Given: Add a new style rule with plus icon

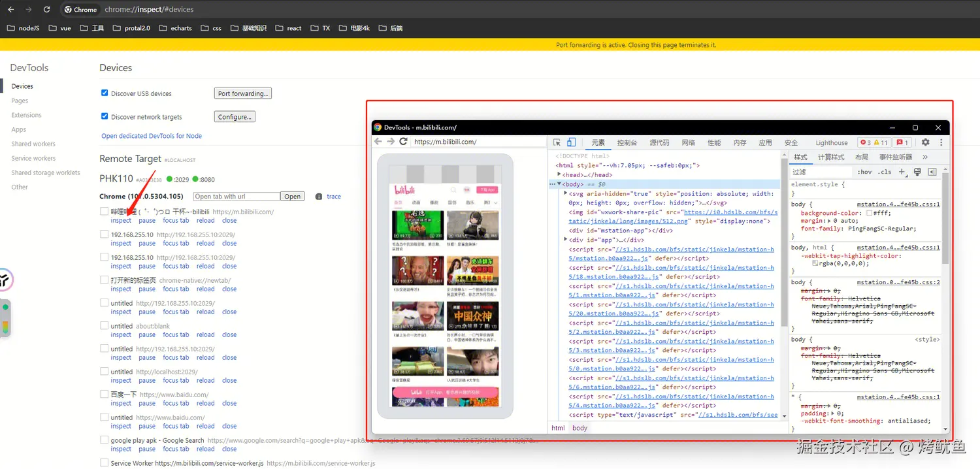Looking at the screenshot, I should coord(902,172).
